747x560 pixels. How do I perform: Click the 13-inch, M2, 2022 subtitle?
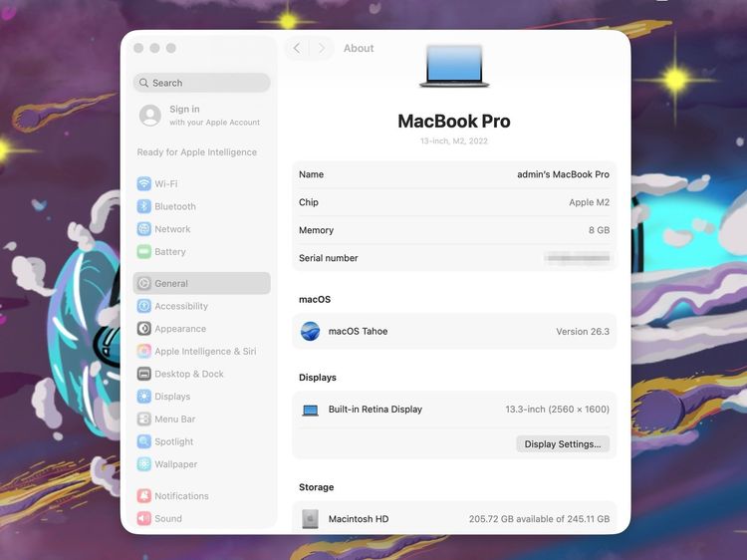coord(454,141)
